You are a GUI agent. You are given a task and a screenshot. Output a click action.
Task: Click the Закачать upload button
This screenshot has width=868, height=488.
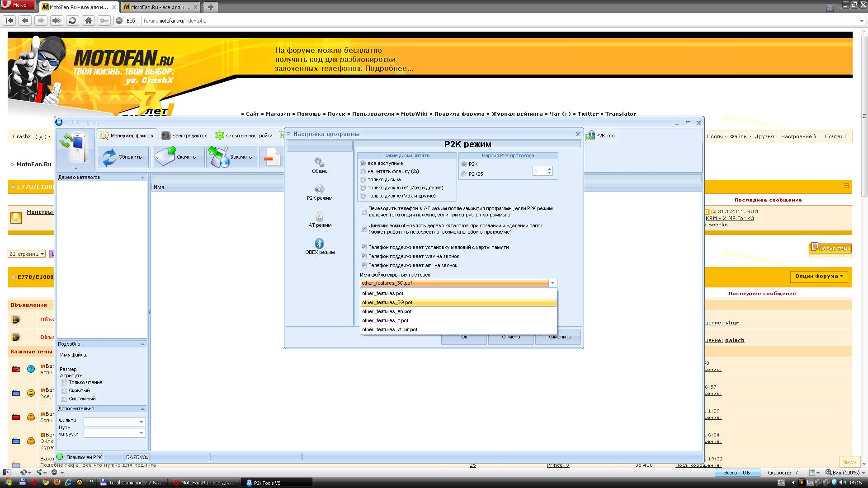click(232, 157)
